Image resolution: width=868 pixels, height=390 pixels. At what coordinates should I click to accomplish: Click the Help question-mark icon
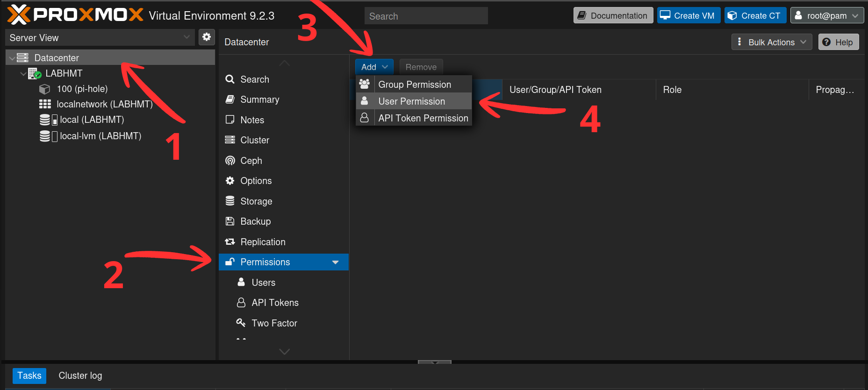pos(826,42)
